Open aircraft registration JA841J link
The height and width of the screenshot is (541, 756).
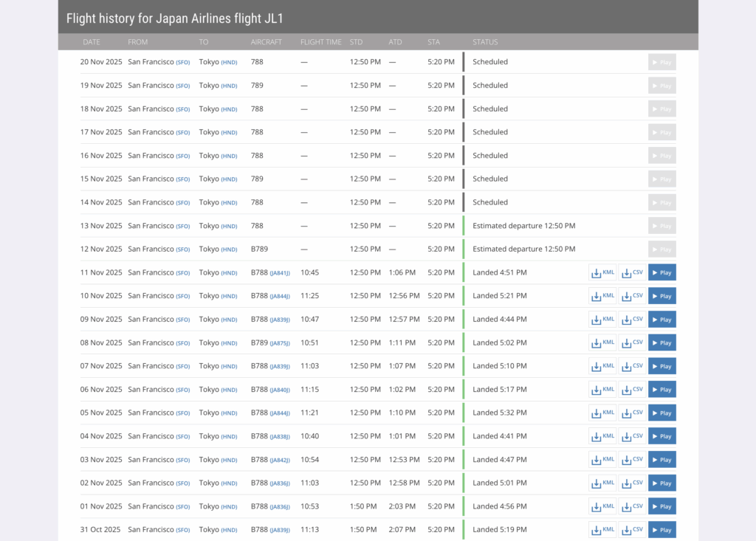click(x=280, y=273)
